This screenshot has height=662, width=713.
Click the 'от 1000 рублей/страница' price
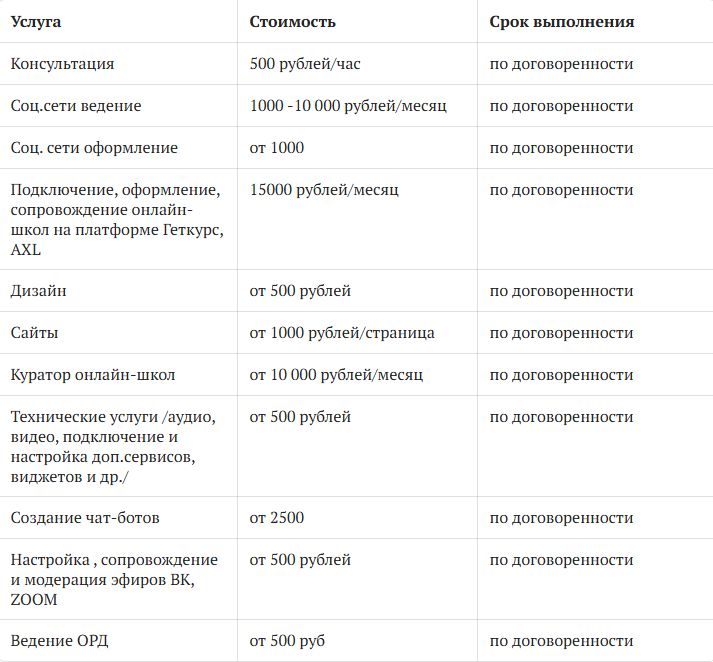tap(341, 333)
